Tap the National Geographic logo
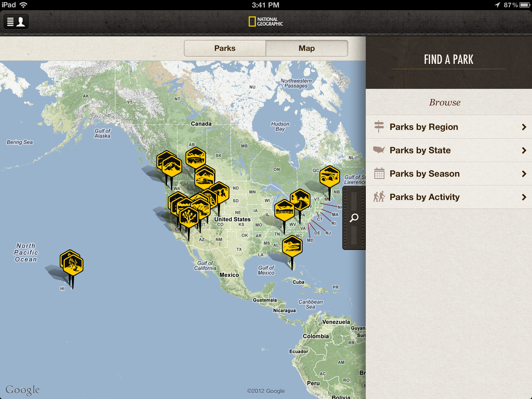The width and height of the screenshot is (532, 399). 265,22
